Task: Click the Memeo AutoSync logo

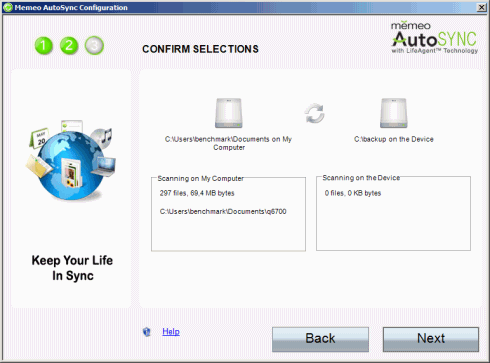Action: pyautogui.click(x=434, y=37)
